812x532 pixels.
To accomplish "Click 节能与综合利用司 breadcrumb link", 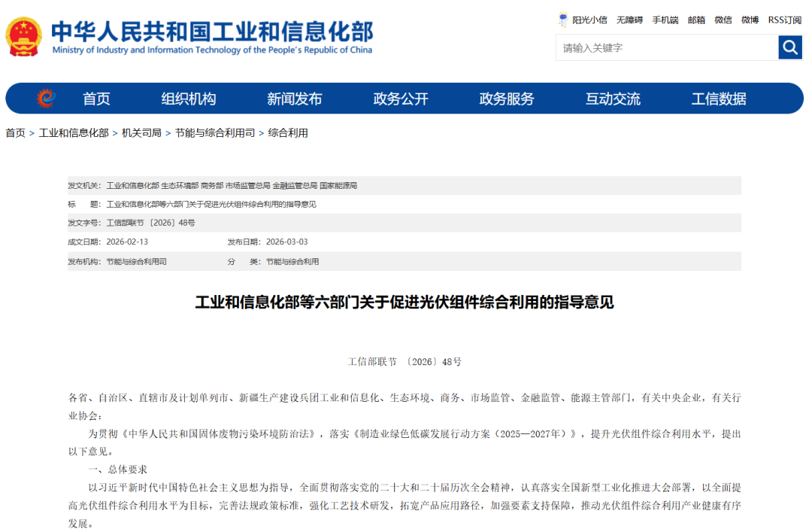I will pos(214,133).
